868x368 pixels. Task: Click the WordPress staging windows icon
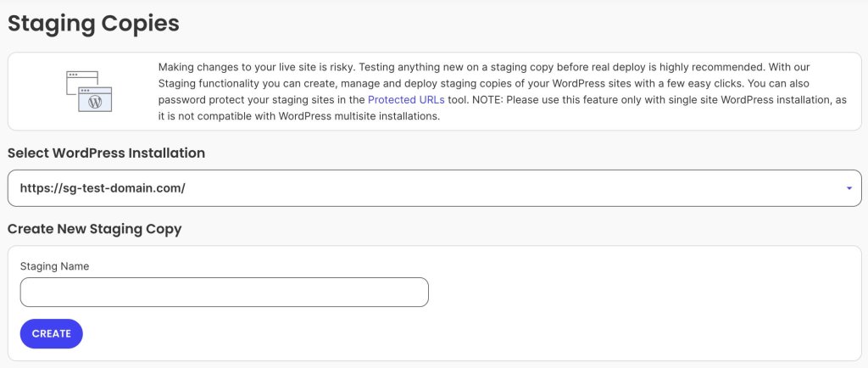[89, 92]
